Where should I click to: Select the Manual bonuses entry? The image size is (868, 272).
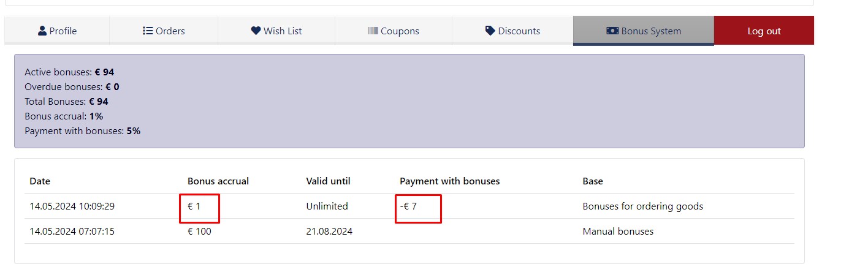click(x=618, y=232)
